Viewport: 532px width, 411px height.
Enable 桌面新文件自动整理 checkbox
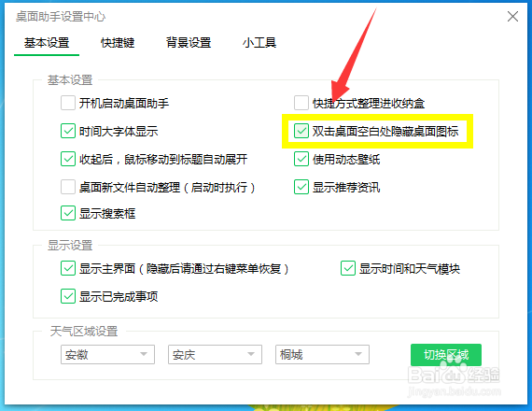[x=68, y=187]
